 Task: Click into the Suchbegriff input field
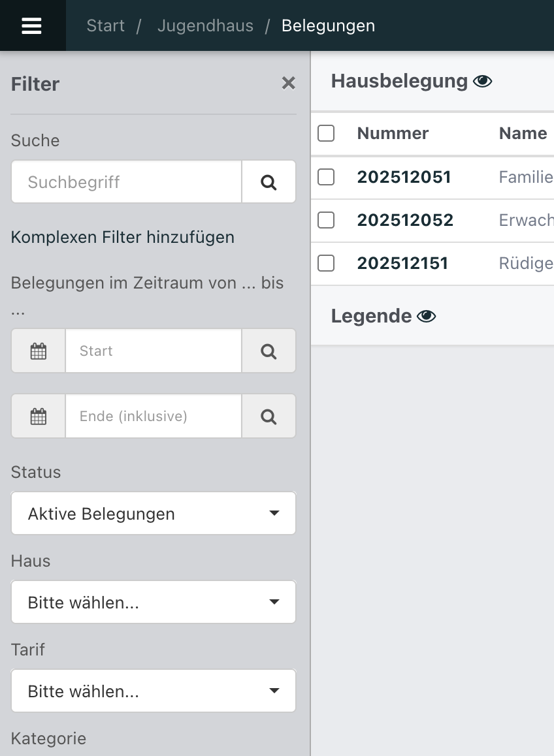pyautogui.click(x=125, y=181)
